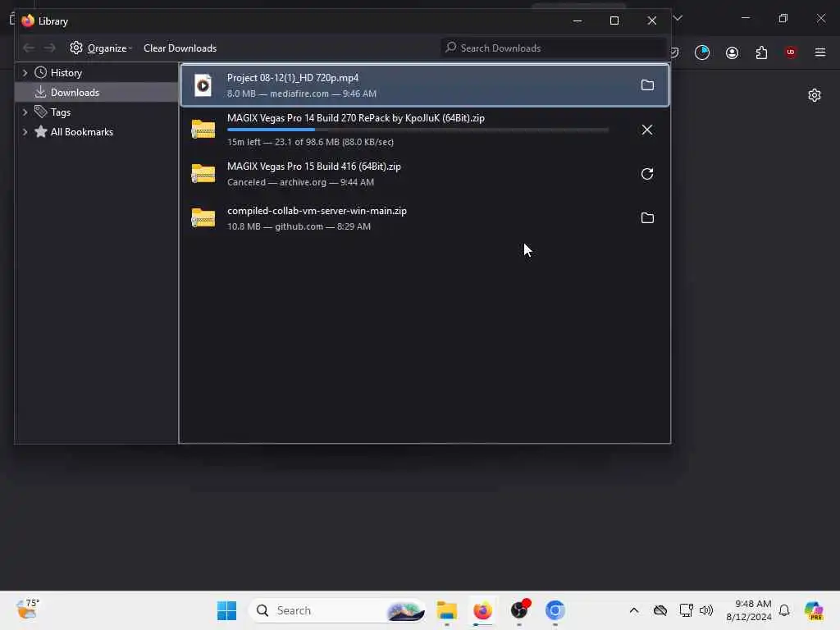This screenshot has height=630, width=840.
Task: Click uBlock Origin icon in Firefox toolbar
Action: [790, 52]
